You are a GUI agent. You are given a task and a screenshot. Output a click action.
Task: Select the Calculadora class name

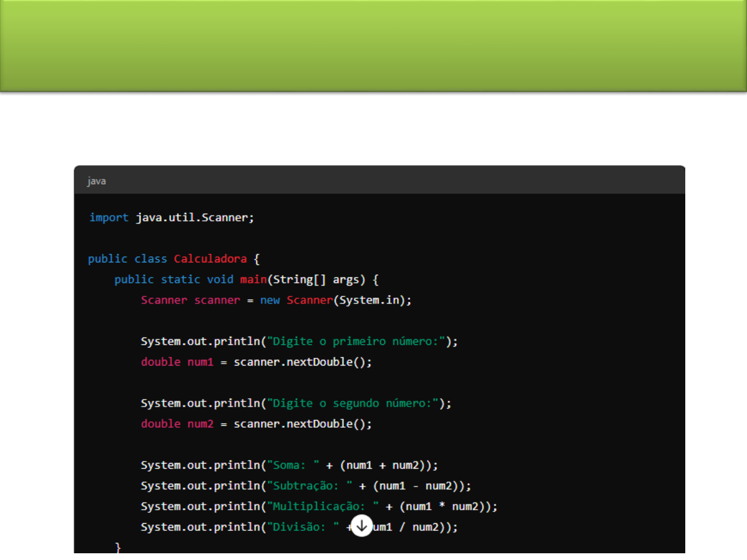210,259
